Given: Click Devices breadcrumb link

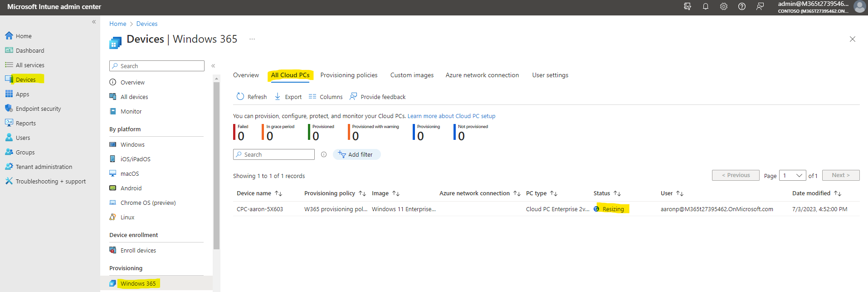Looking at the screenshot, I should [x=147, y=24].
